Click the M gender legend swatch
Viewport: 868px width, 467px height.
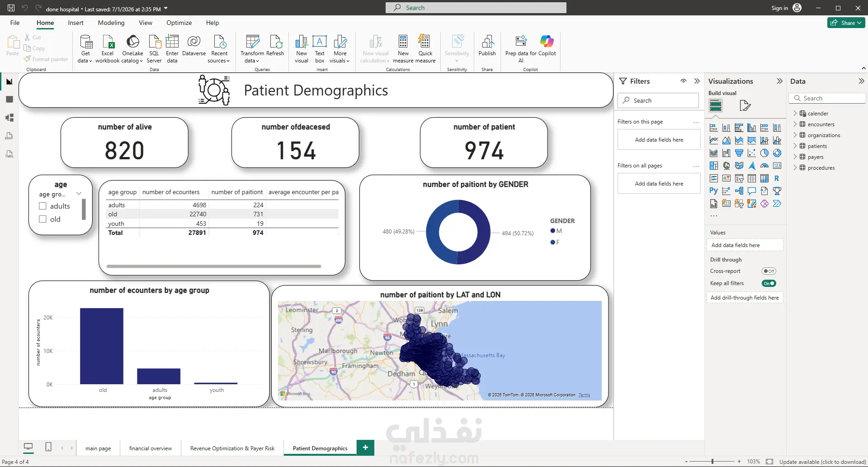(552, 231)
